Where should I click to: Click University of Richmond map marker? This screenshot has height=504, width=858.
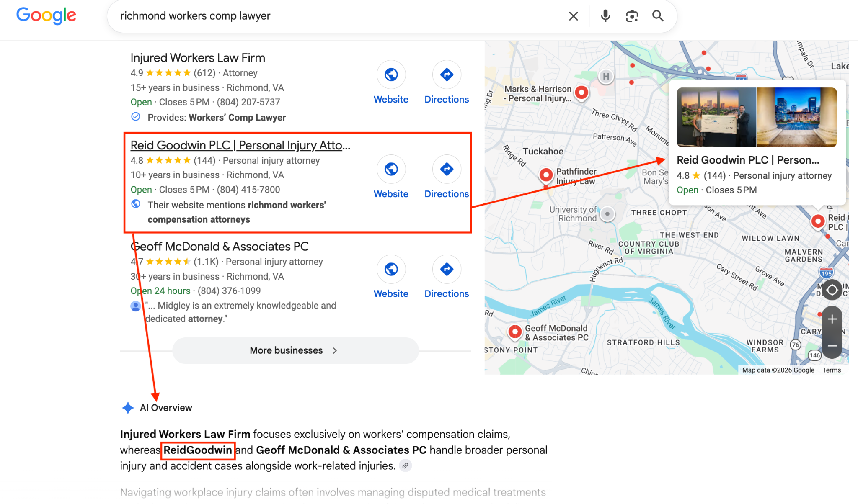point(607,214)
